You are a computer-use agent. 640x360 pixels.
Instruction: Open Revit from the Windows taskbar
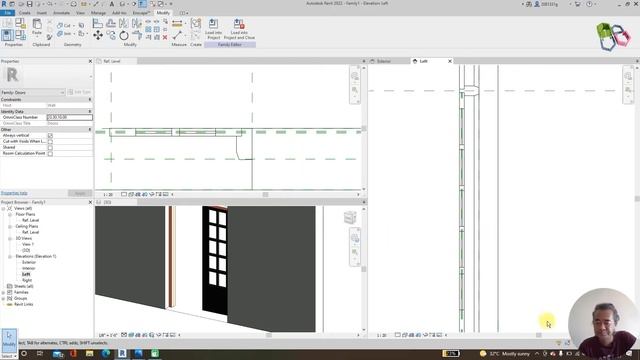(x=122, y=353)
